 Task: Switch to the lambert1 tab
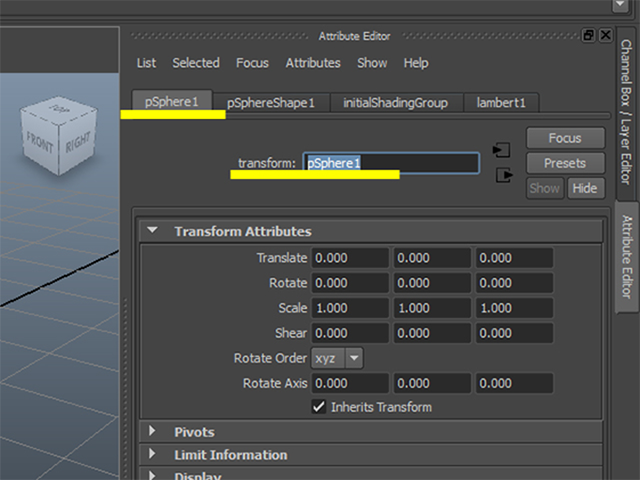pyautogui.click(x=501, y=102)
